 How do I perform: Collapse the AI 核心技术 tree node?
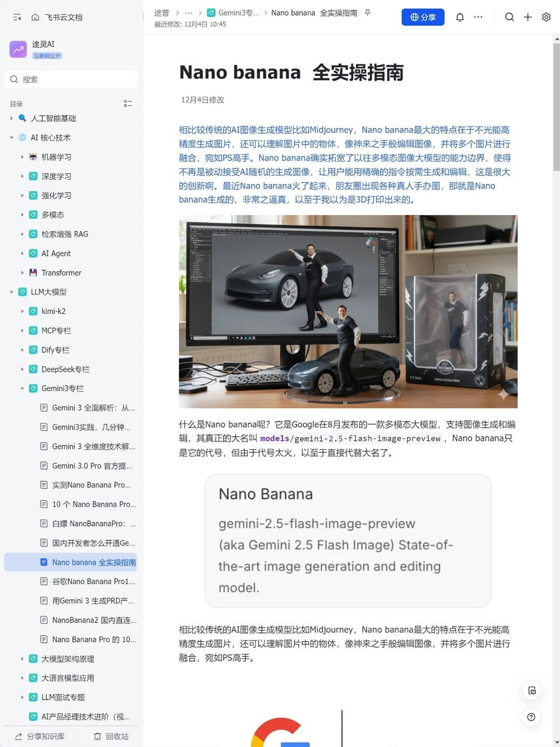[11, 137]
